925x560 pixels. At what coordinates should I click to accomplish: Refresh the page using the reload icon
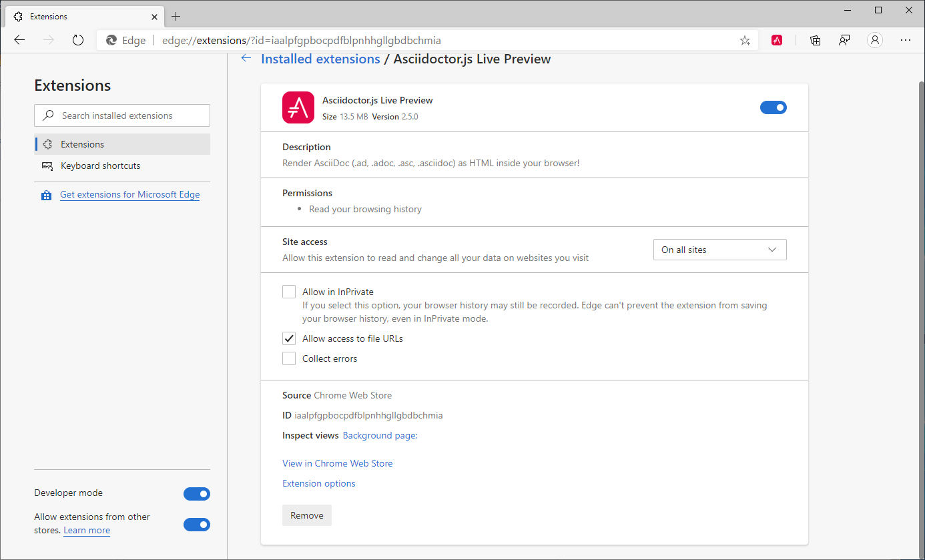(x=78, y=40)
